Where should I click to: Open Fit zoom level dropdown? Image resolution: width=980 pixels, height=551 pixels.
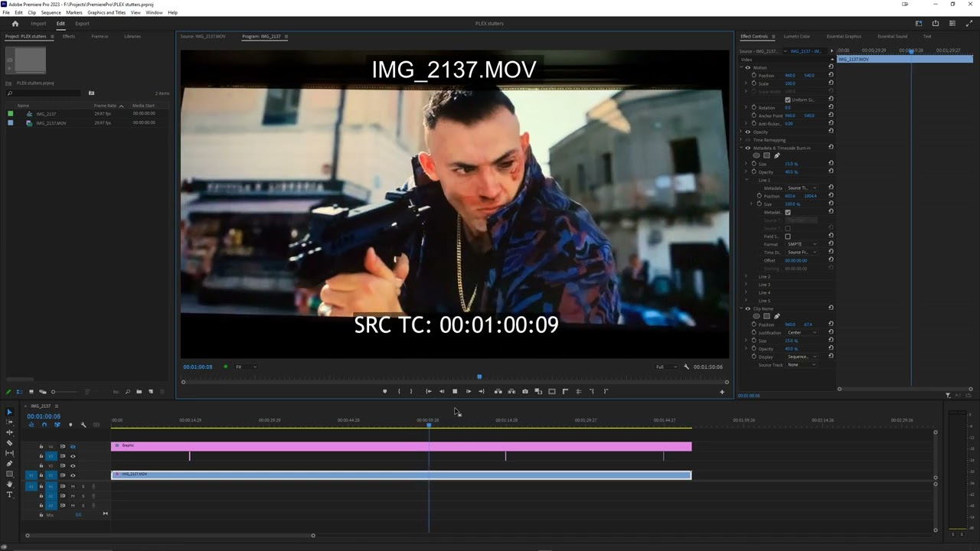[246, 367]
